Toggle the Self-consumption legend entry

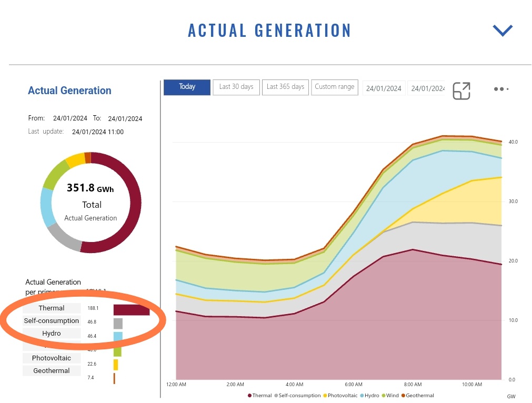click(297, 396)
